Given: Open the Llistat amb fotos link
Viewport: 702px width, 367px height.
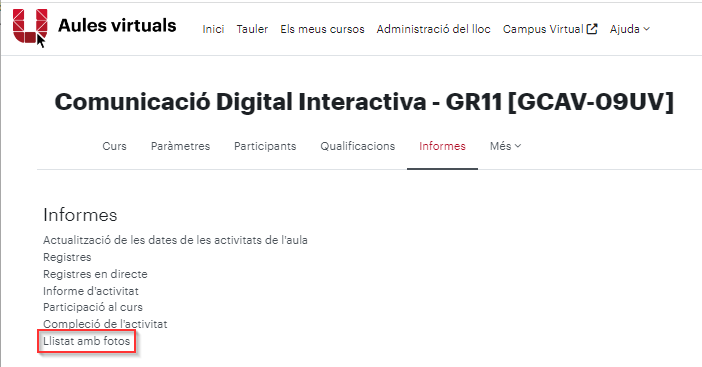Looking at the screenshot, I should pos(86,341).
